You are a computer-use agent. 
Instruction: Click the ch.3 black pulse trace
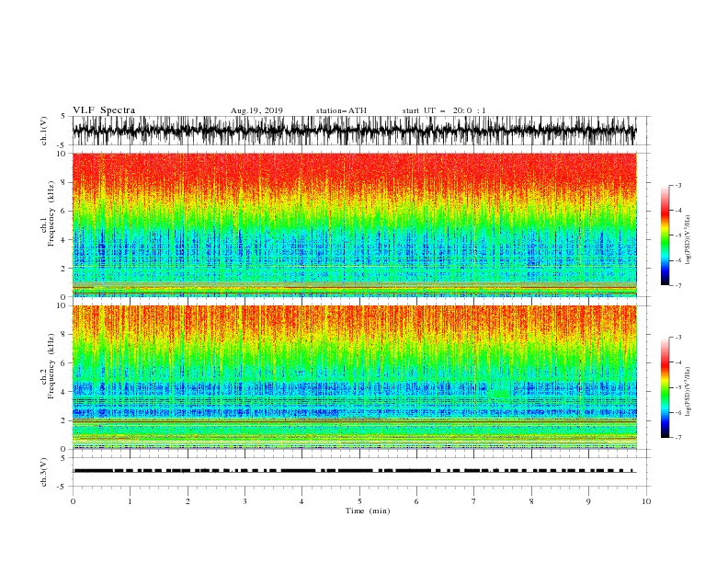(x=355, y=471)
